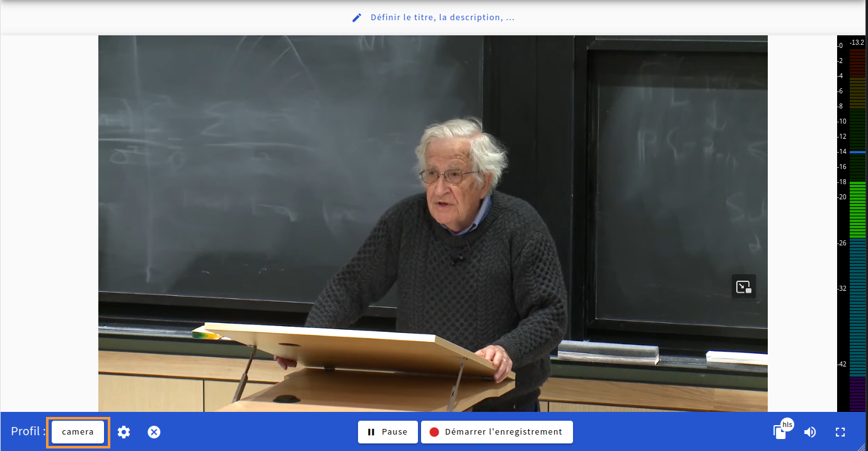
Task: Click the circled X icon next to the gear
Action: (x=154, y=432)
